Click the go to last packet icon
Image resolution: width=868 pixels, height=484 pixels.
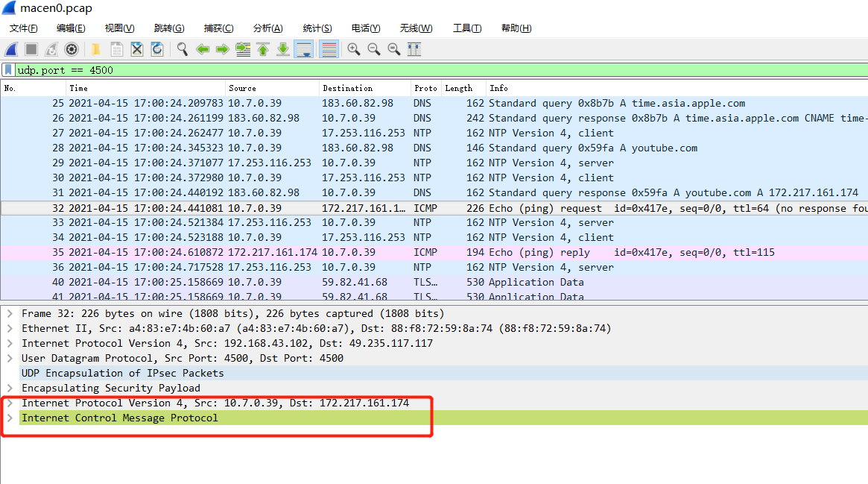(282, 49)
